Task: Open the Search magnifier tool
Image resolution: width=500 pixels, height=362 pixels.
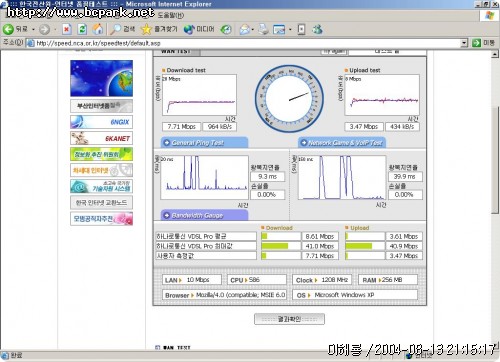Action: click(x=116, y=29)
